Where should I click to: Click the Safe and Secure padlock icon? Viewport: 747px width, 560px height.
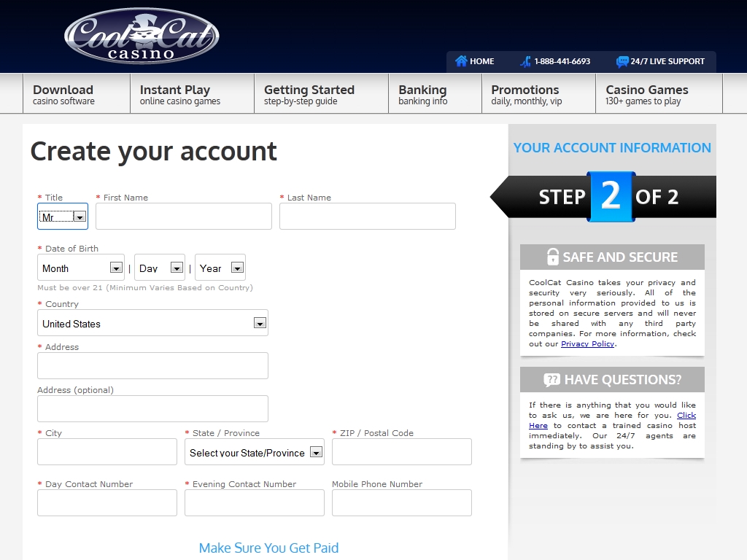pos(553,257)
